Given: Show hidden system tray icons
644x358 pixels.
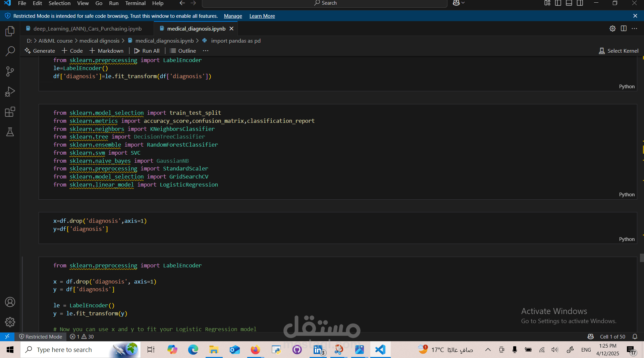Looking at the screenshot, I should pos(488,350).
